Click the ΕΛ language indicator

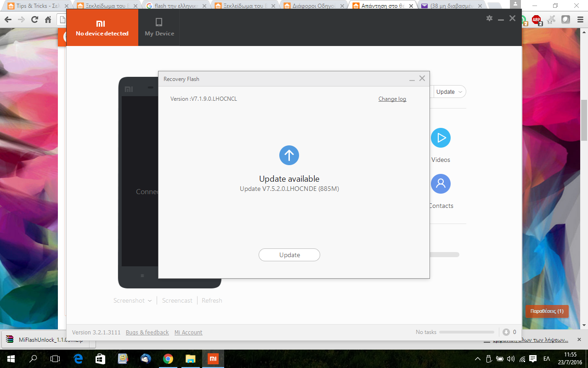point(547,359)
